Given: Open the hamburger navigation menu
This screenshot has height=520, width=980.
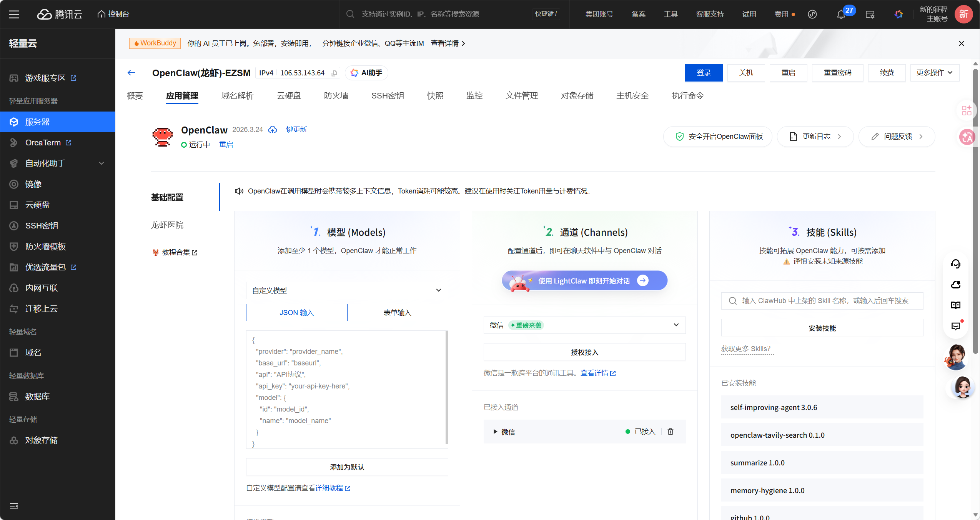Looking at the screenshot, I should point(14,14).
